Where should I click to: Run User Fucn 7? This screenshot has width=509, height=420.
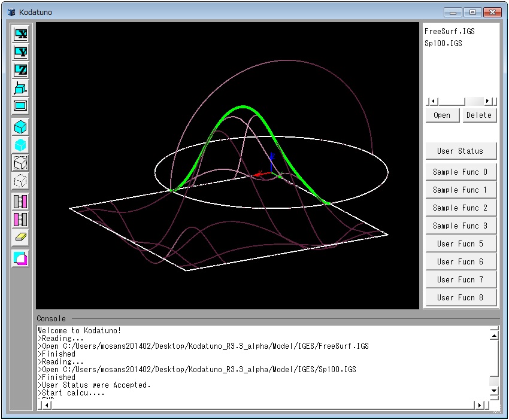(460, 280)
